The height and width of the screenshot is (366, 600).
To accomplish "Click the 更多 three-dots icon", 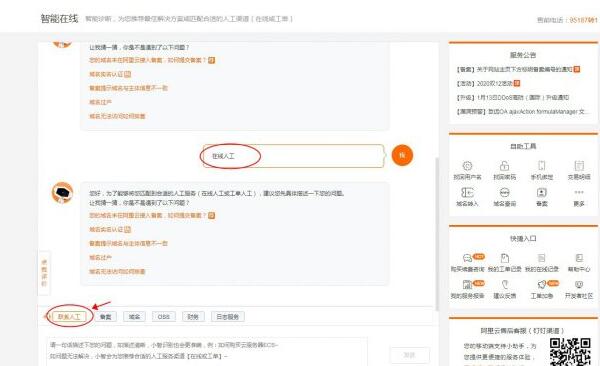I will tap(579, 193).
